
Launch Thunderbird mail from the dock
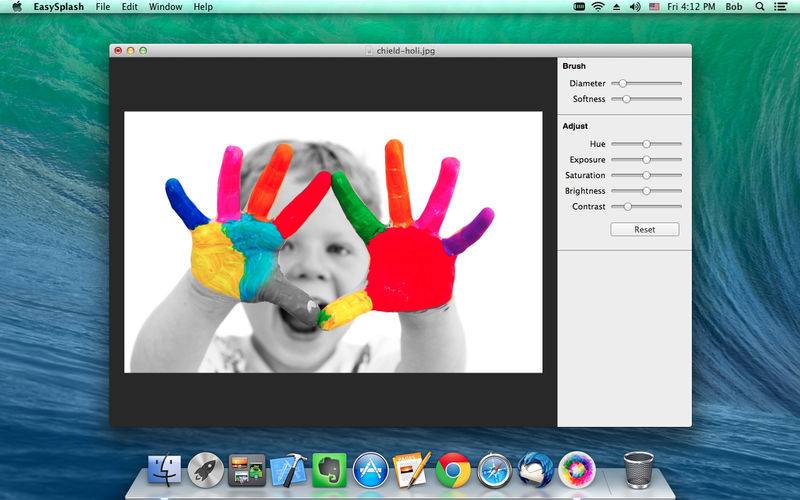[535, 469]
